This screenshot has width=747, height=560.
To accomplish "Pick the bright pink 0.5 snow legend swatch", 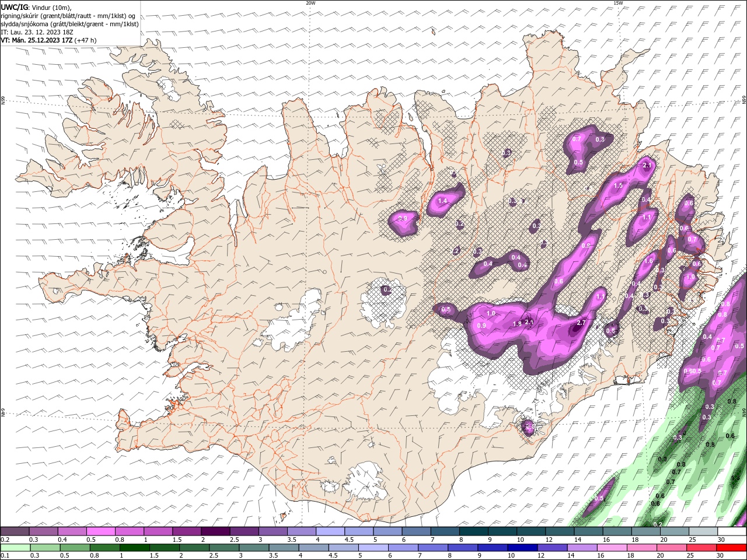I will [101, 531].
